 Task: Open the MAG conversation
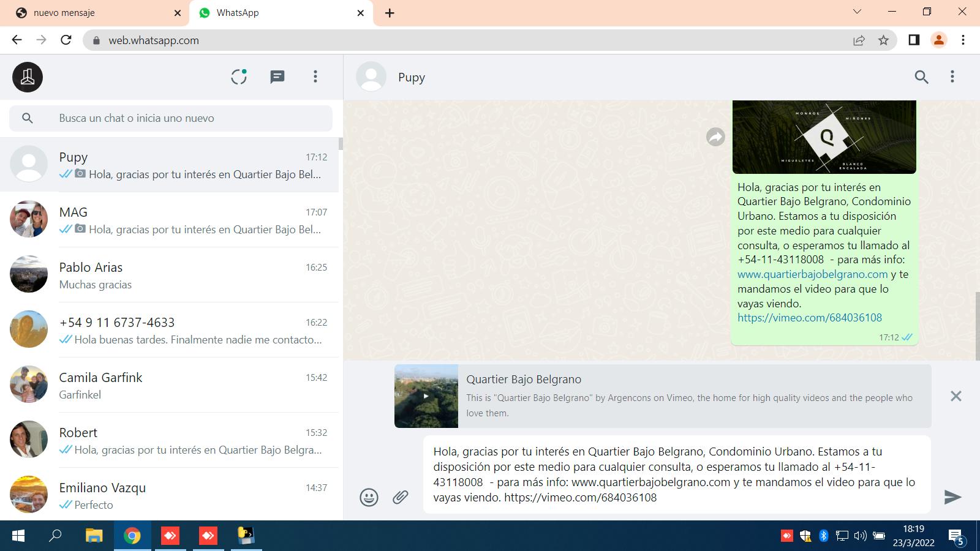169,220
